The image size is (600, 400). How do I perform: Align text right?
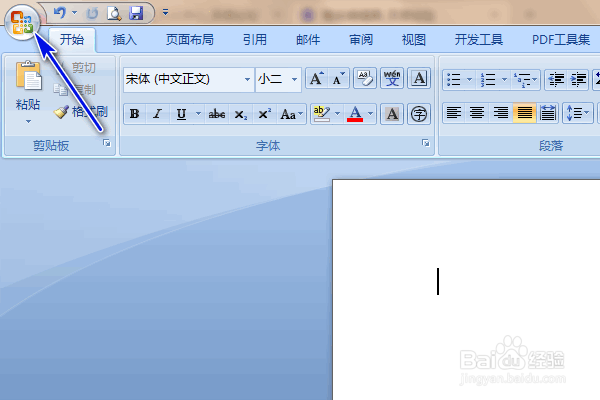pyautogui.click(x=501, y=113)
